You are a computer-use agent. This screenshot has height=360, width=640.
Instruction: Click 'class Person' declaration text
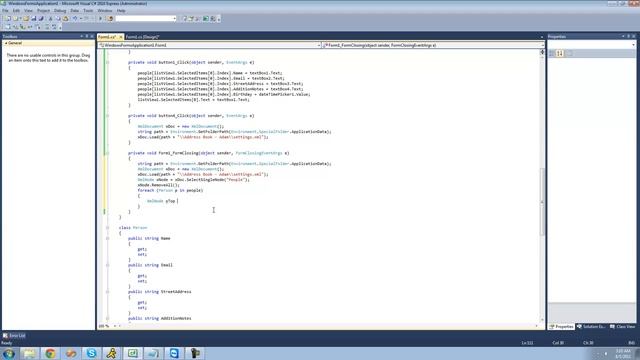point(133,228)
